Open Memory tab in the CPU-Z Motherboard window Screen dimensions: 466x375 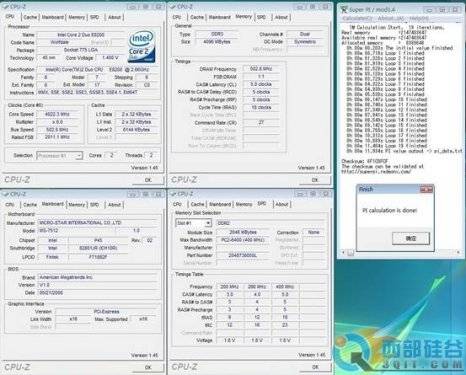pyautogui.click(x=77, y=205)
